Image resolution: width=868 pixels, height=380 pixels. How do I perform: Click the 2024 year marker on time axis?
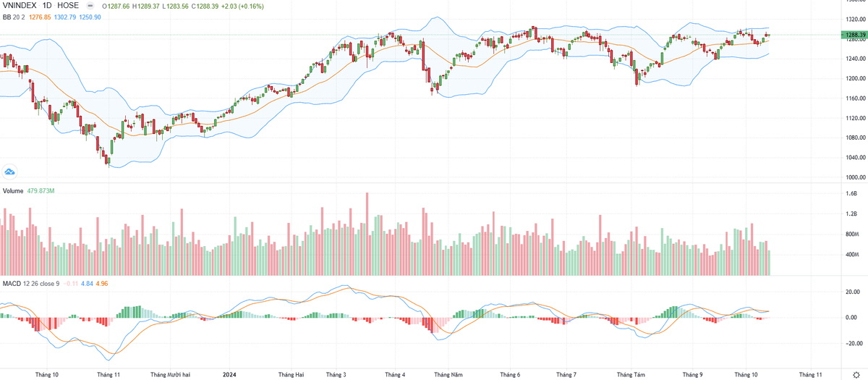(x=229, y=375)
